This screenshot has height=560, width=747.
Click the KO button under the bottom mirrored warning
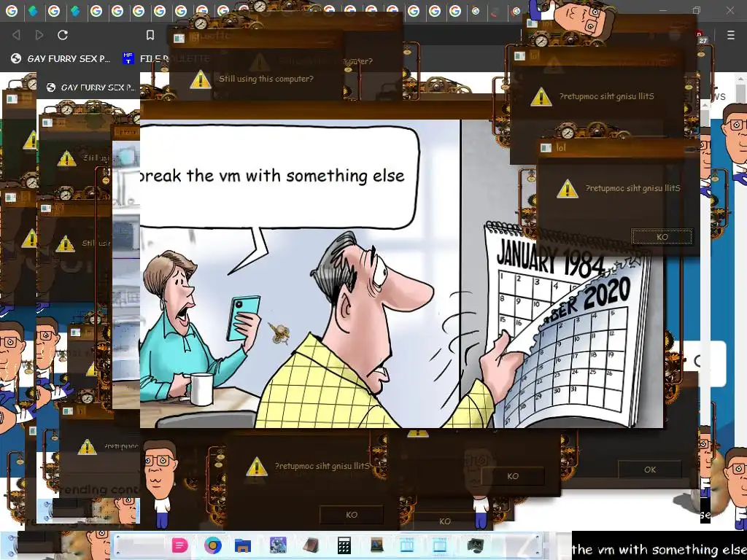[352, 515]
